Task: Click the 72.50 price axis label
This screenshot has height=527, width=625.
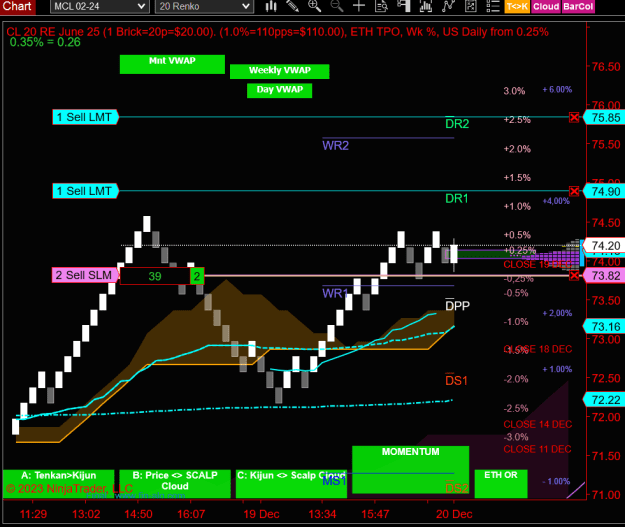Action: [x=606, y=378]
